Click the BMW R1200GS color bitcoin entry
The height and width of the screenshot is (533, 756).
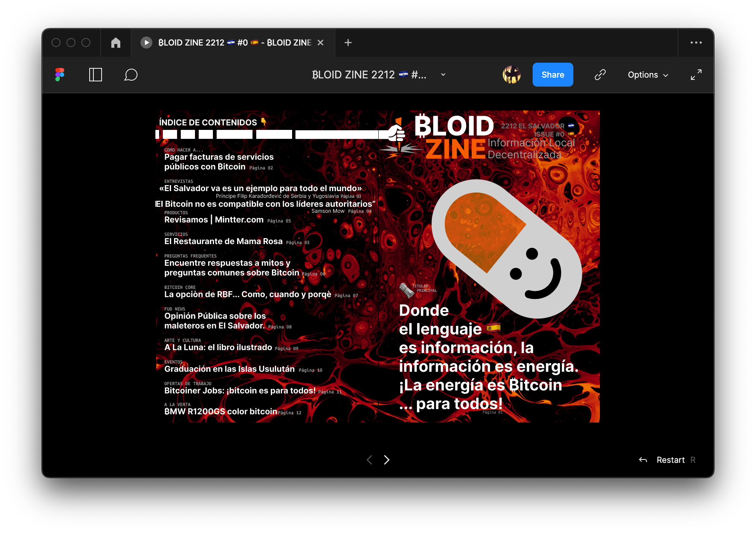point(221,411)
